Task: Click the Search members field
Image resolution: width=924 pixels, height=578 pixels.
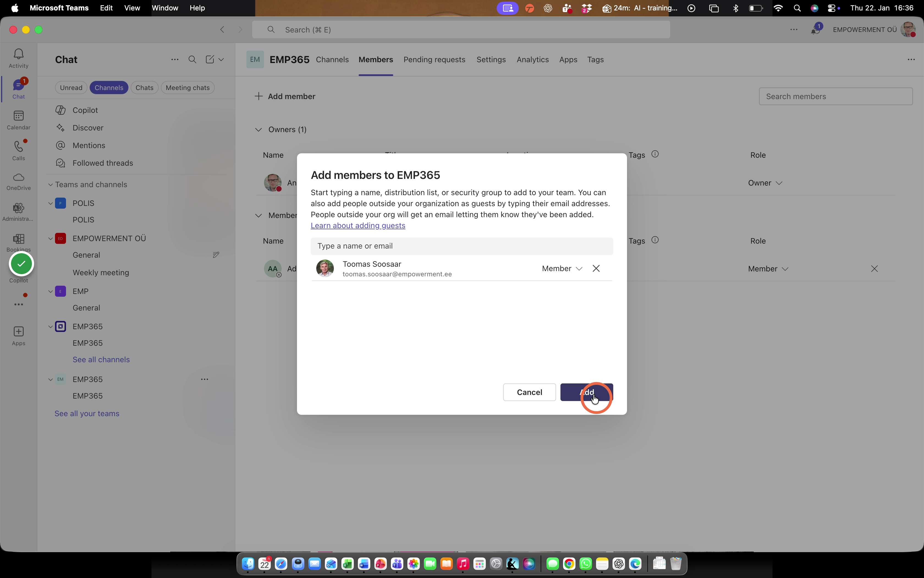Action: [x=836, y=96]
